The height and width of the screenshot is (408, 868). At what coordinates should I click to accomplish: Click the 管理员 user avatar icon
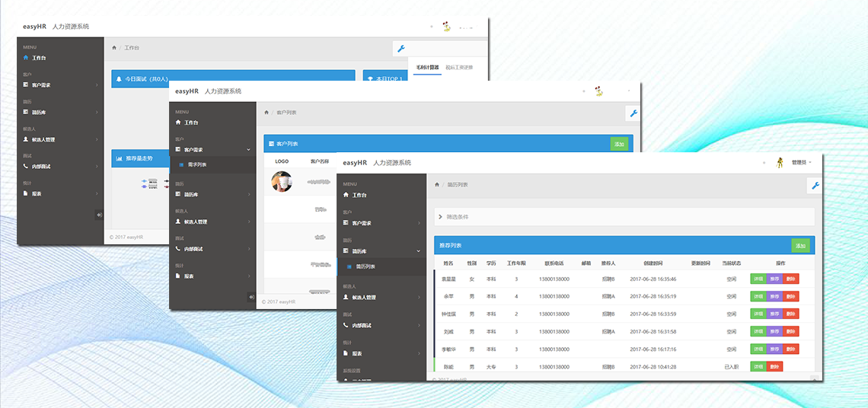click(780, 162)
